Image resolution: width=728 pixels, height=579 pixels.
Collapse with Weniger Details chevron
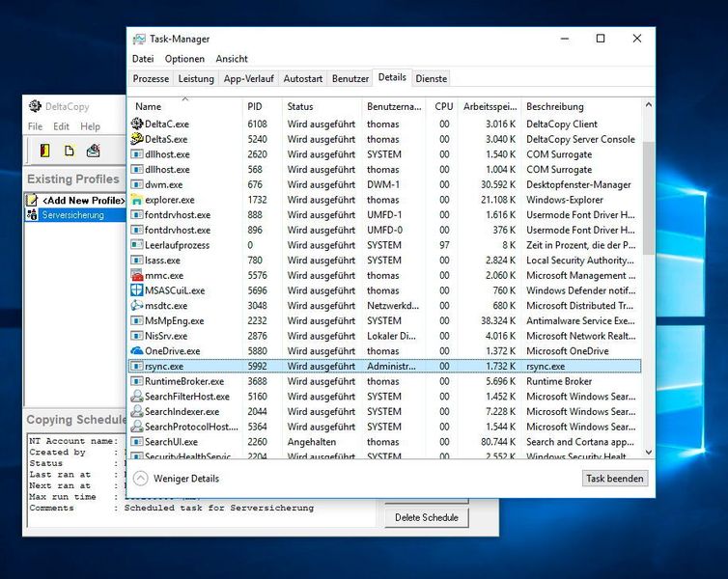[x=141, y=479]
